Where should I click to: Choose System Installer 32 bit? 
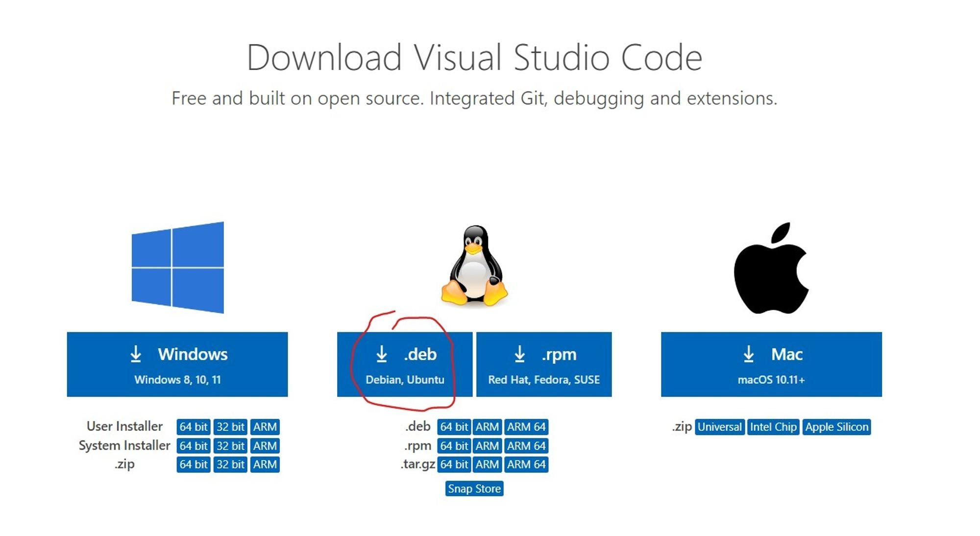(230, 446)
